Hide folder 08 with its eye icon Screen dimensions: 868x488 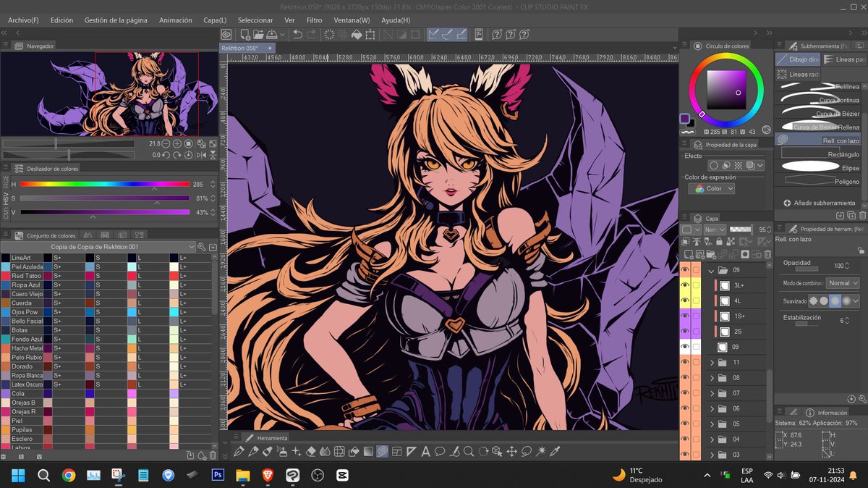(x=685, y=378)
